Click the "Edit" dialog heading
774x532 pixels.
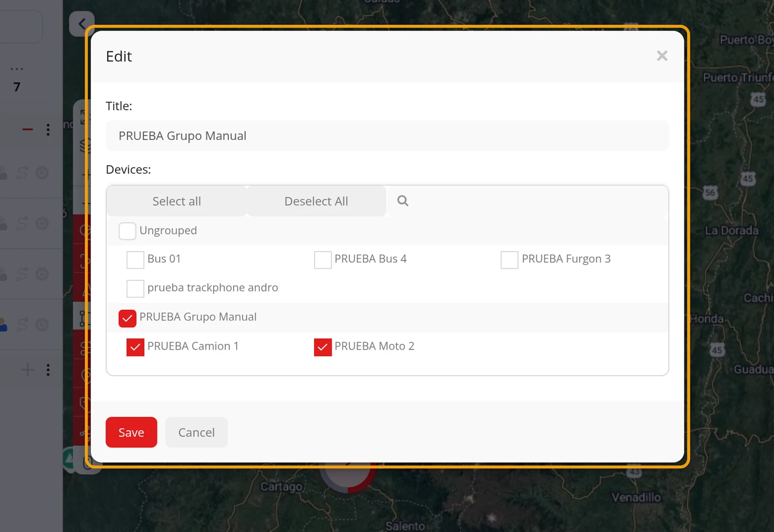[119, 56]
